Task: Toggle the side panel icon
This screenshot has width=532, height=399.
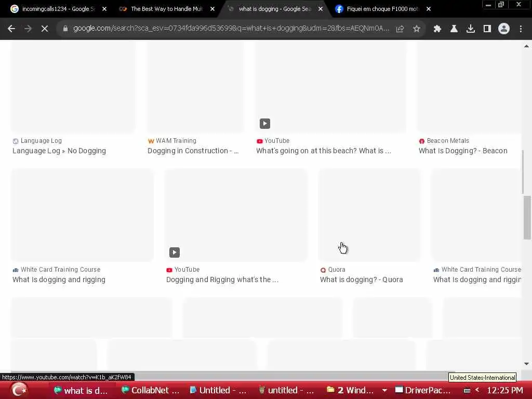Action: (487, 29)
